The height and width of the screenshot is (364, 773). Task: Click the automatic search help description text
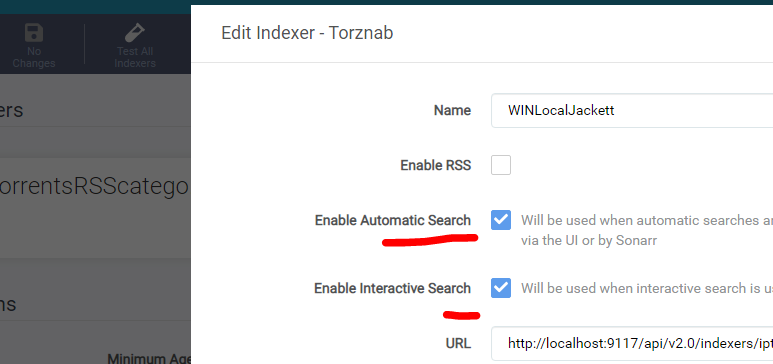click(x=647, y=230)
